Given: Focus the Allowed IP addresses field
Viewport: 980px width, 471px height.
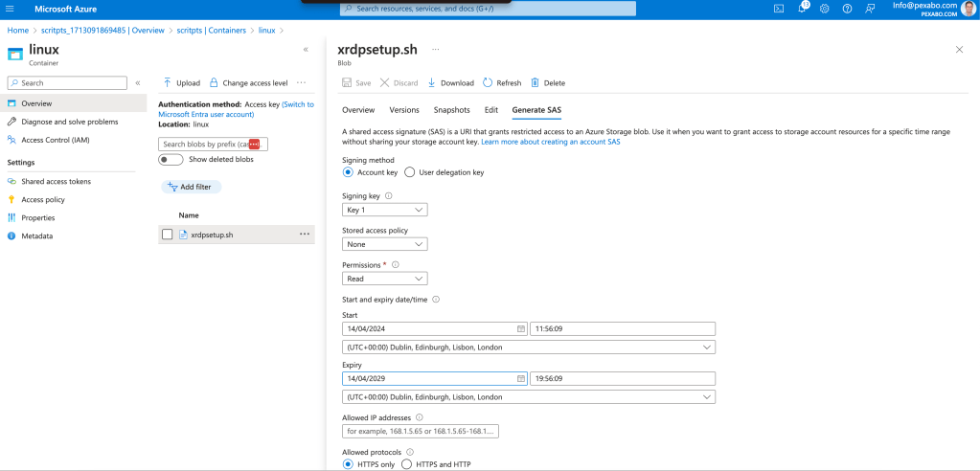Looking at the screenshot, I should (x=421, y=432).
